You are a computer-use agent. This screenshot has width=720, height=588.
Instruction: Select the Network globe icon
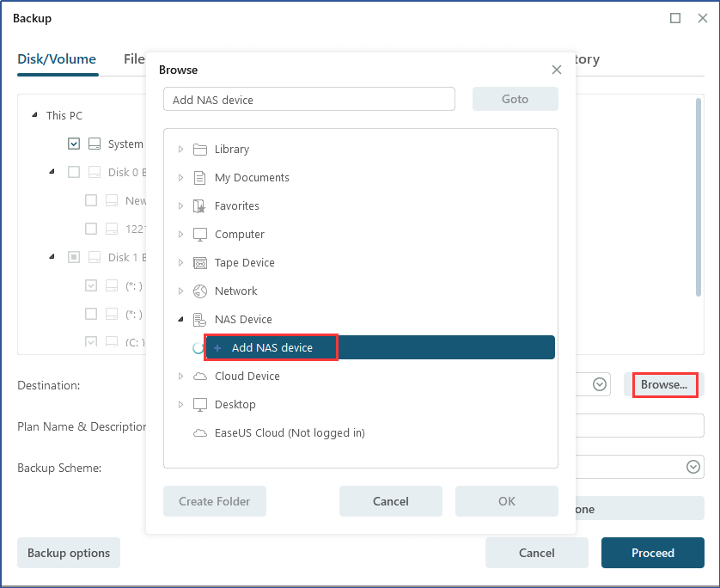200,291
